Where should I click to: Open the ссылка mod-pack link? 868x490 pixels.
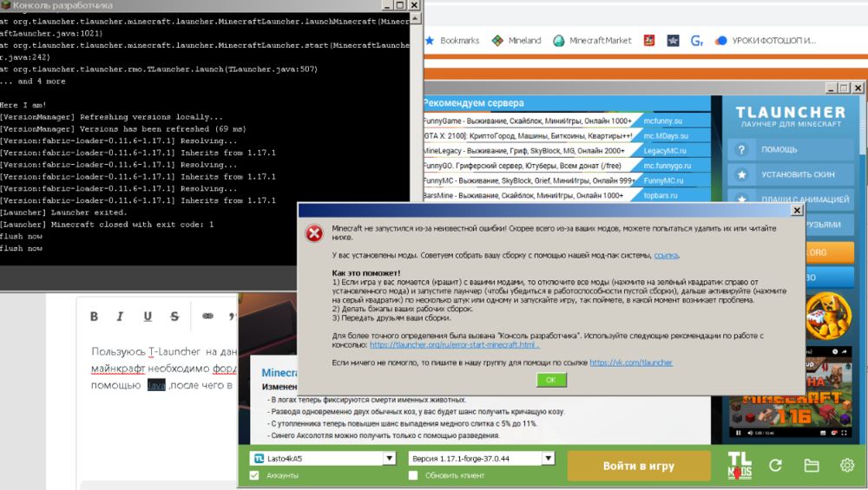666,256
